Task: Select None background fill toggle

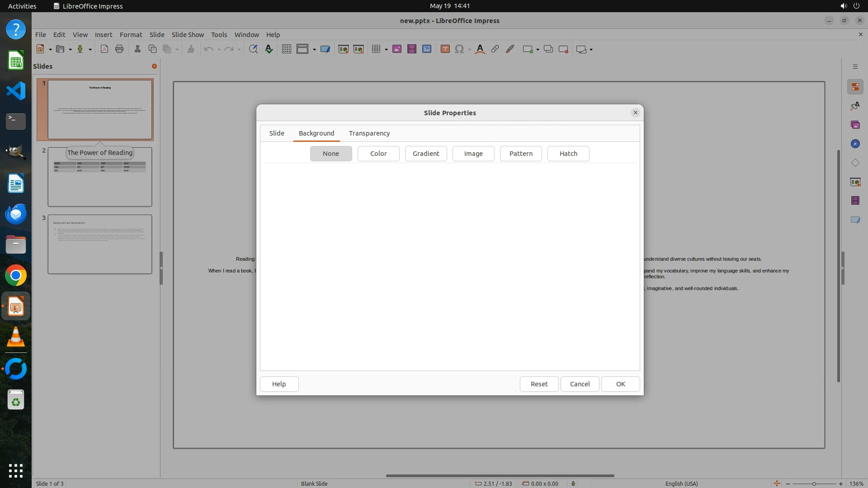Action: [331, 154]
